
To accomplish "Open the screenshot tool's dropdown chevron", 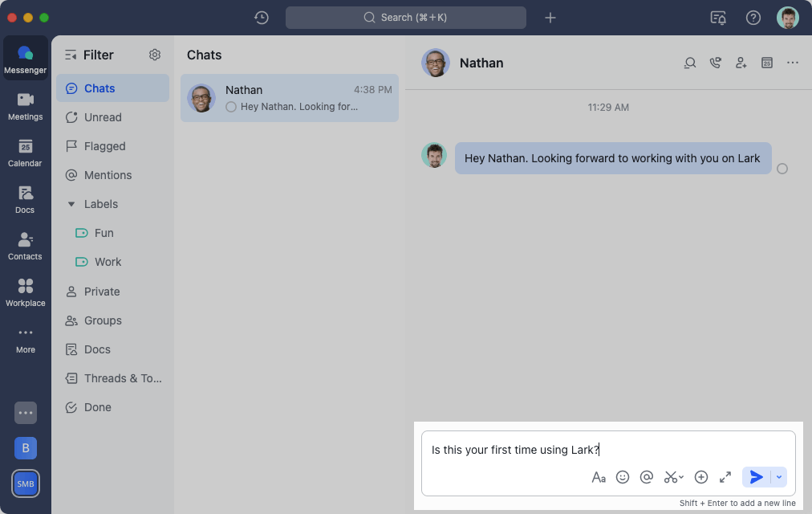I will click(683, 477).
